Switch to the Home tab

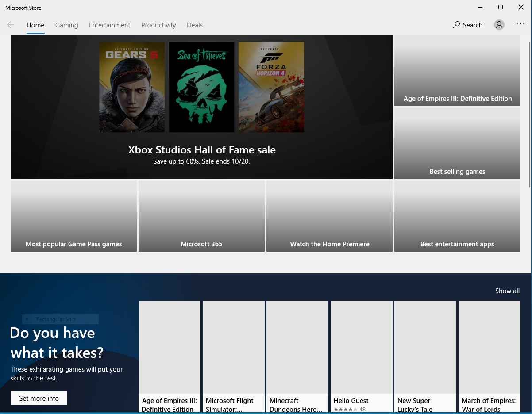pyautogui.click(x=35, y=25)
